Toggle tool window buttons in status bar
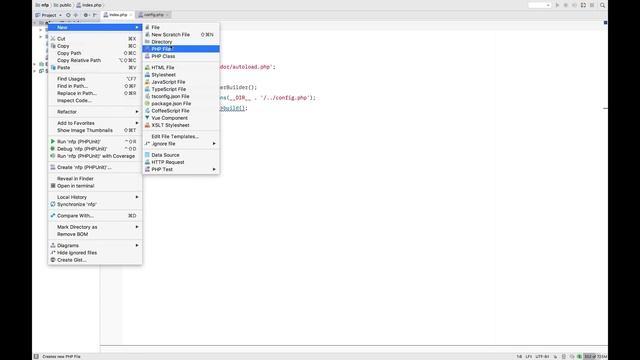Screen dimensions: 640x360 pos(36,357)
